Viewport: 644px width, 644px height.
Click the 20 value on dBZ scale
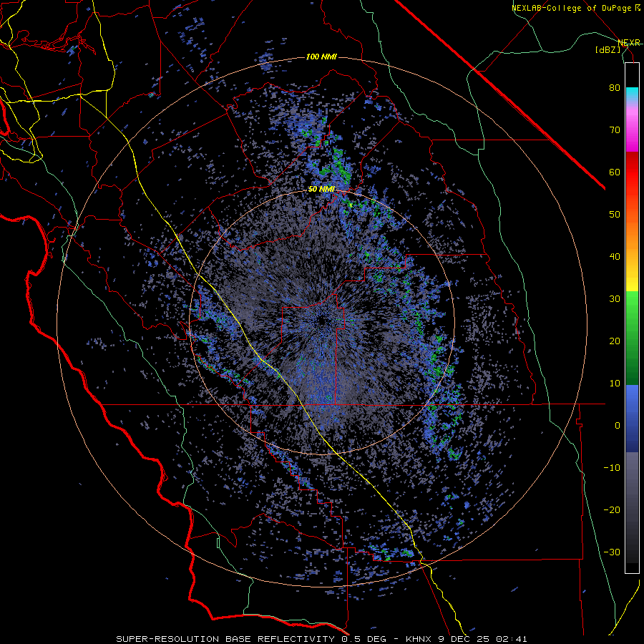[615, 342]
